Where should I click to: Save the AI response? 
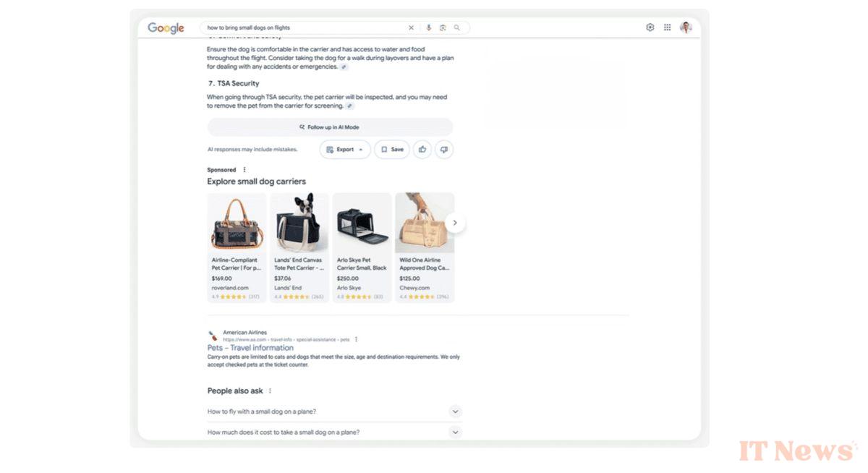392,150
